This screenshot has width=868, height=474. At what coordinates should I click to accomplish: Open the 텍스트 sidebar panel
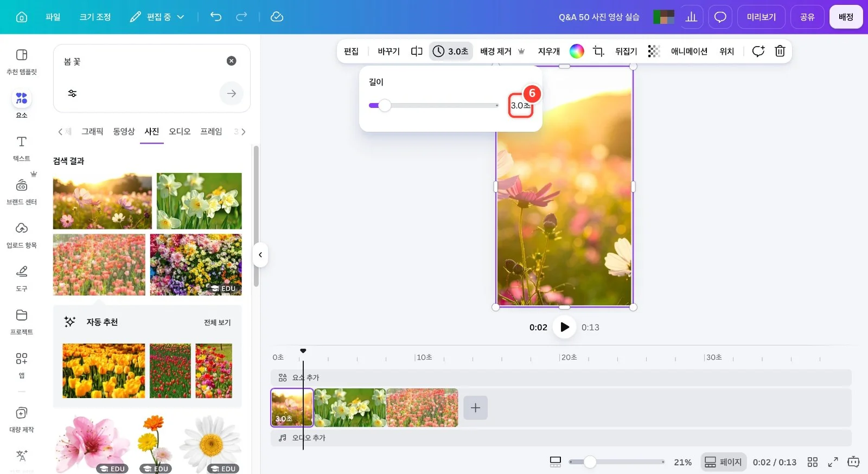[x=22, y=148]
